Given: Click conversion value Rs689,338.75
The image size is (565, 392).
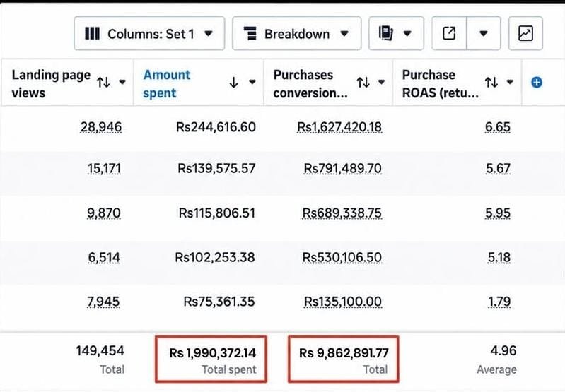Looking at the screenshot, I should click(342, 213).
